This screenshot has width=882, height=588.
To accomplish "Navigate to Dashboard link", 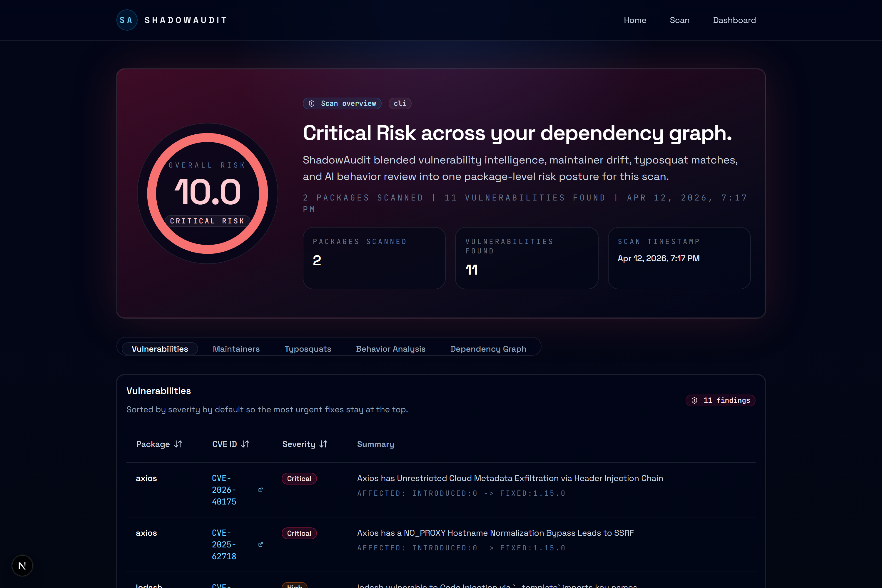I will 734,20.
